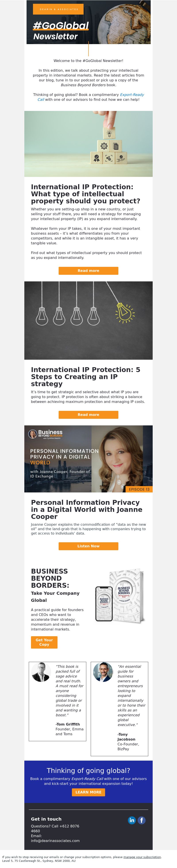This screenshot has height=868, width=177.
Task: Open the Facebook icon in footer
Action: (142, 820)
